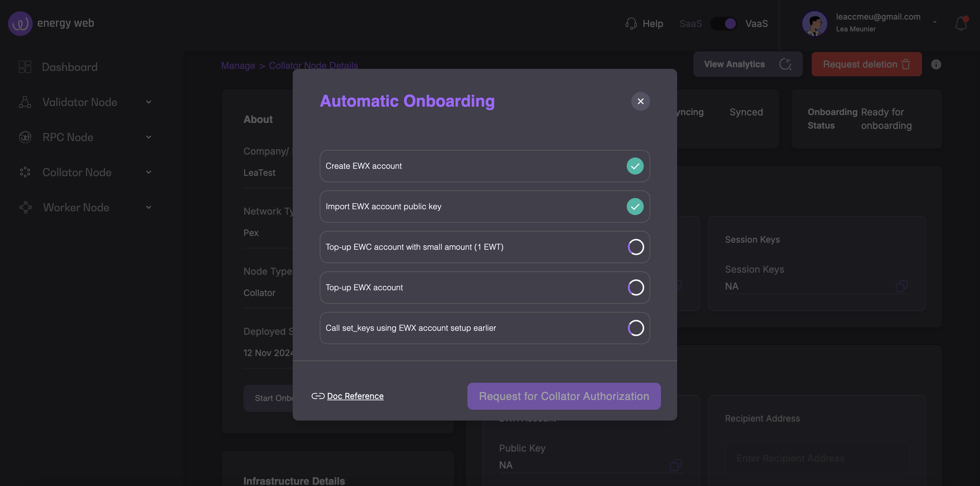
Task: Click the trash icon in Request deletion
Action: 906,64
